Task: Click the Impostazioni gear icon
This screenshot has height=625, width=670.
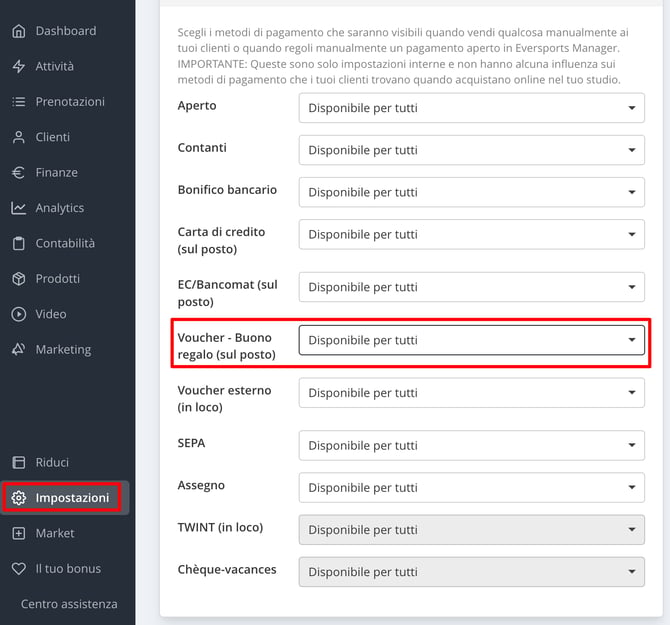Action: click(18, 498)
